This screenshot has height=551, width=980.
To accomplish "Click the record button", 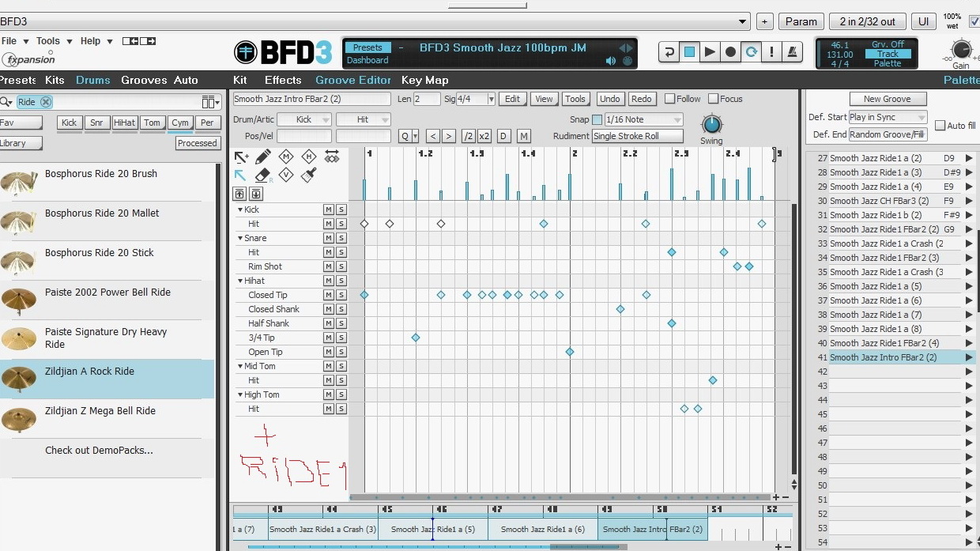I will click(x=730, y=52).
